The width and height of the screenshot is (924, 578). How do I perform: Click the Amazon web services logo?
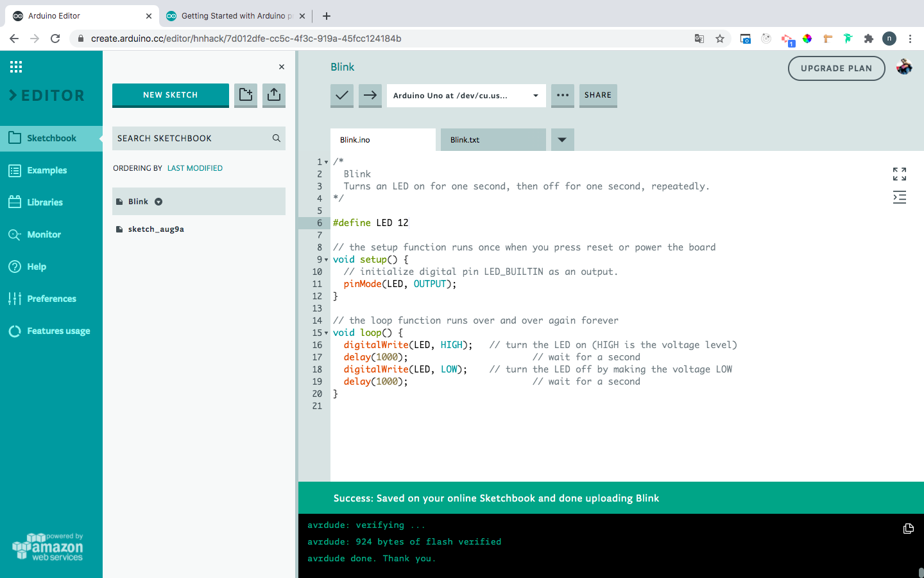[48, 547]
